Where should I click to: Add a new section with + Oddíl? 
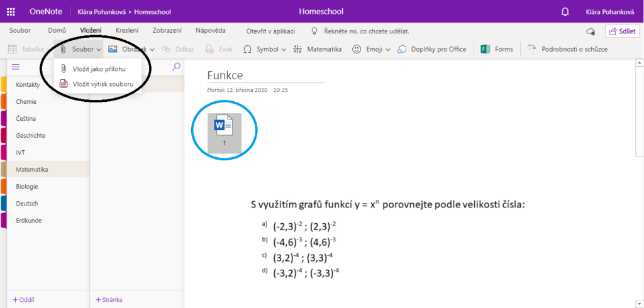pos(23,299)
